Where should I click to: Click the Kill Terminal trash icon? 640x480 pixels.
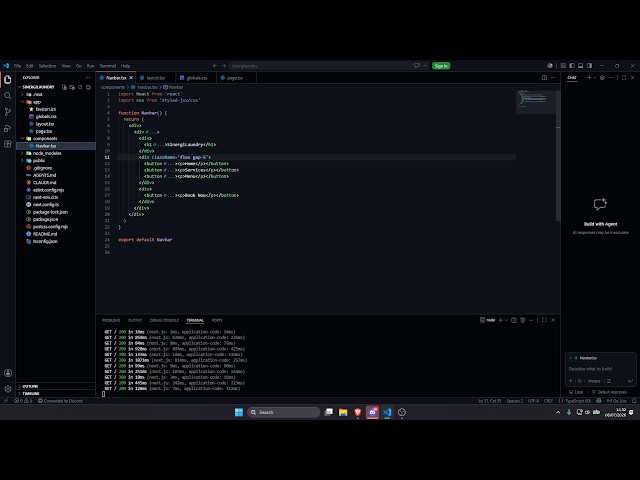pyautogui.click(x=522, y=320)
